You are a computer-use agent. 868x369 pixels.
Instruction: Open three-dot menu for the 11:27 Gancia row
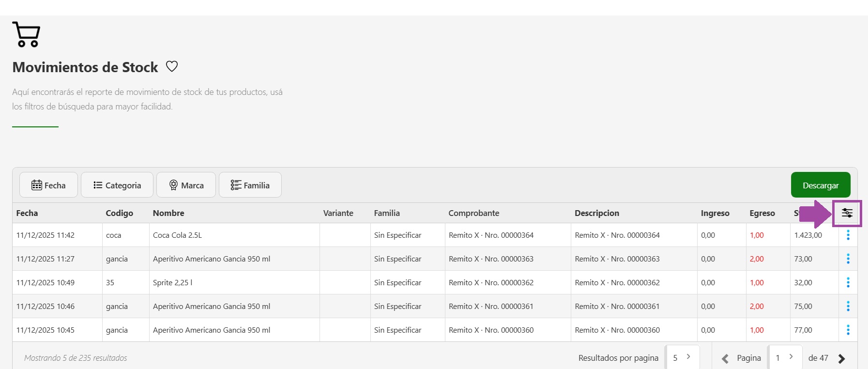click(848, 259)
